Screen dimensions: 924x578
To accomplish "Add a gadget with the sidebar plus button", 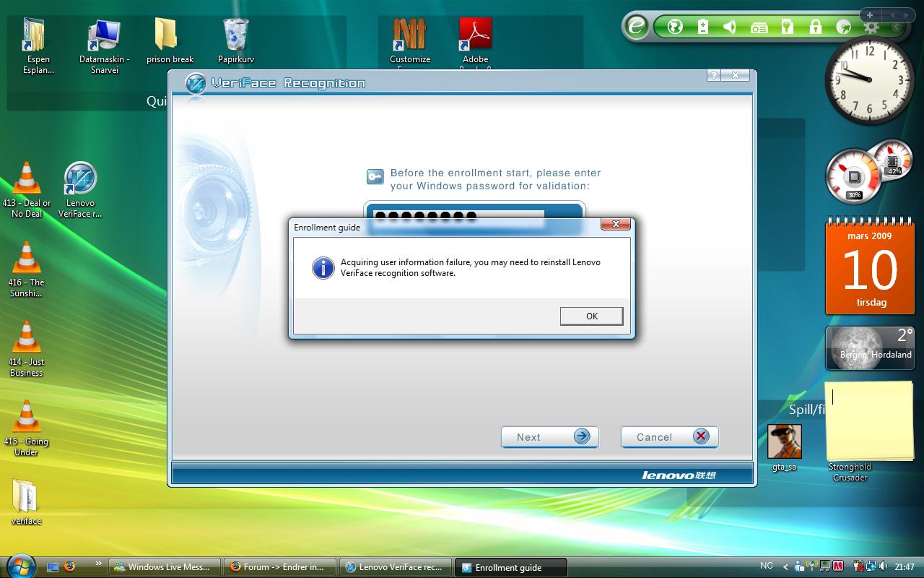I will (870, 14).
